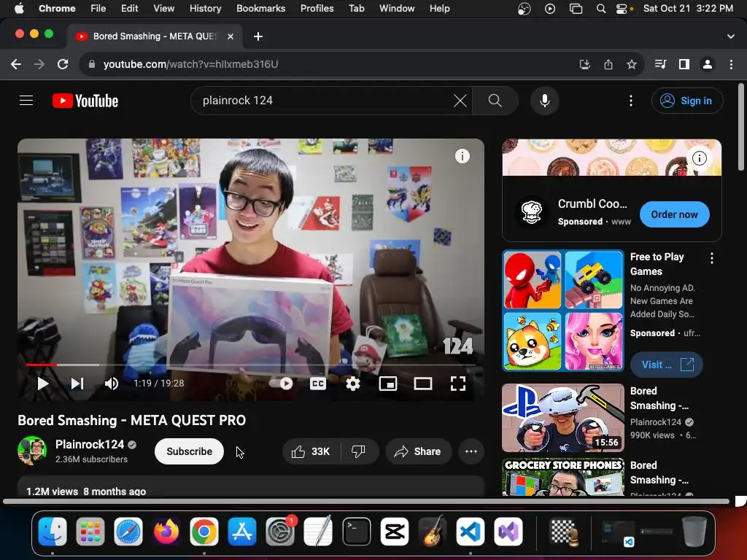This screenshot has height=560, width=747.
Task: Clear the search query
Action: pyautogui.click(x=460, y=101)
